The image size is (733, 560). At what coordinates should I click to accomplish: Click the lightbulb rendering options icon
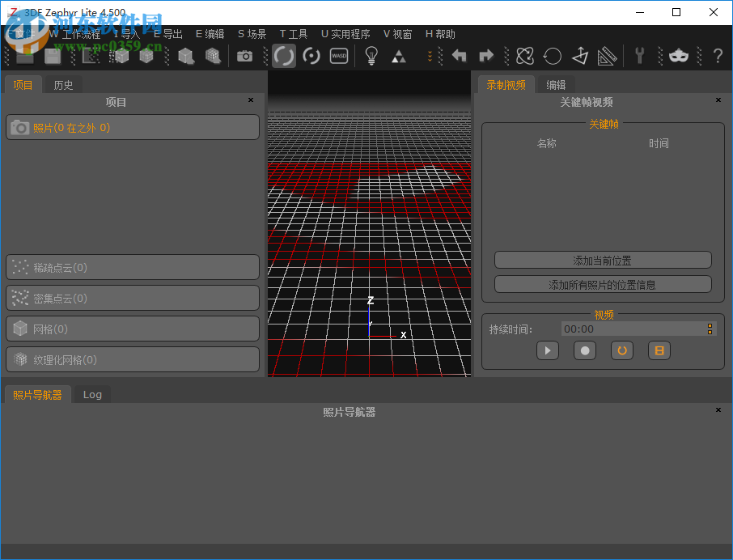click(371, 56)
